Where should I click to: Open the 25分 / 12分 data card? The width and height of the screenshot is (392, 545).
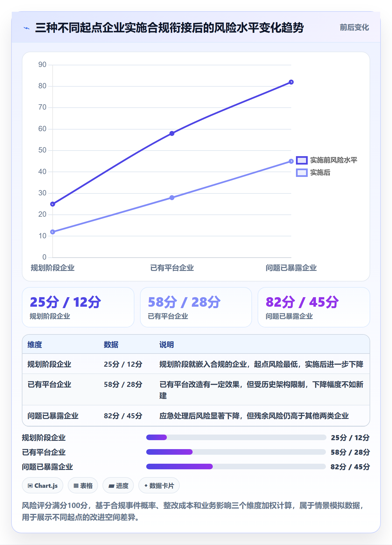[x=78, y=307]
